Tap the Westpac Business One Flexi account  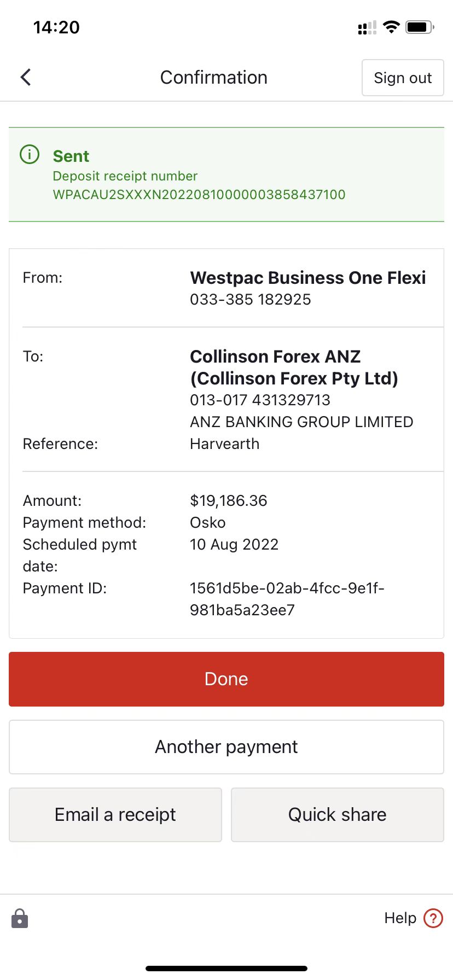[x=308, y=278]
